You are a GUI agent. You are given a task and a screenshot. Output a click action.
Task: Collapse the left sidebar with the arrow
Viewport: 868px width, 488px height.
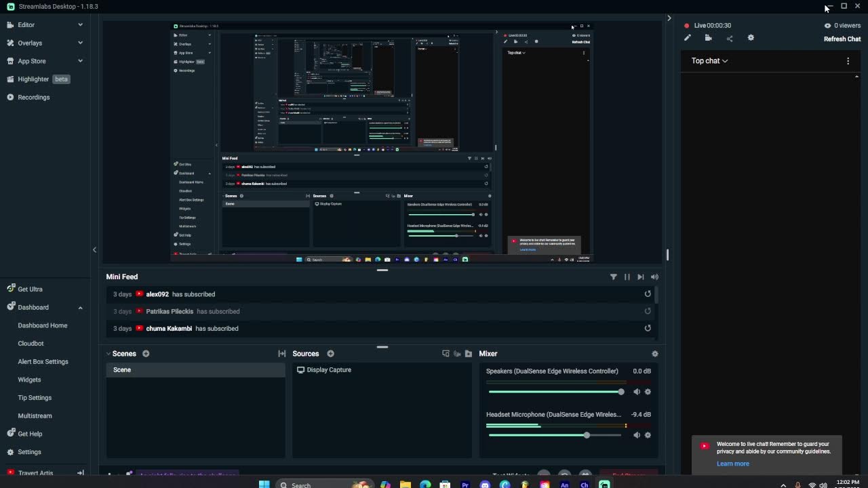pos(94,249)
